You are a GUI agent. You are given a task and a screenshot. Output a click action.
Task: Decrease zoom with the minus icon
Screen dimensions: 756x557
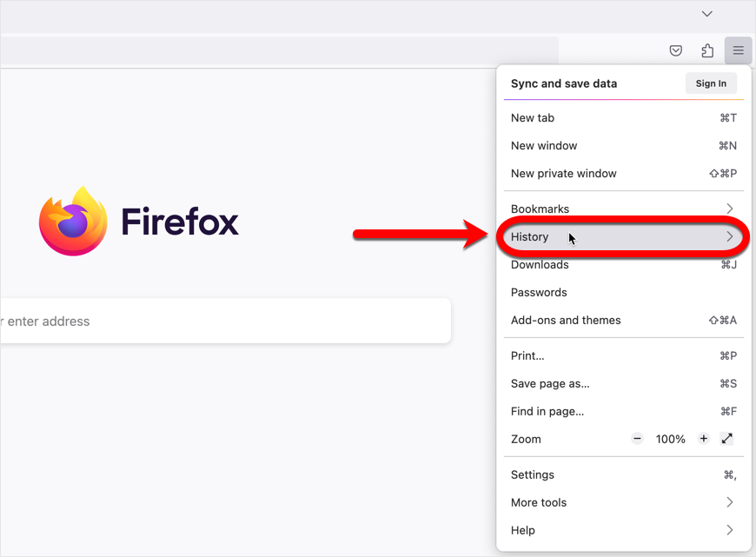point(637,439)
